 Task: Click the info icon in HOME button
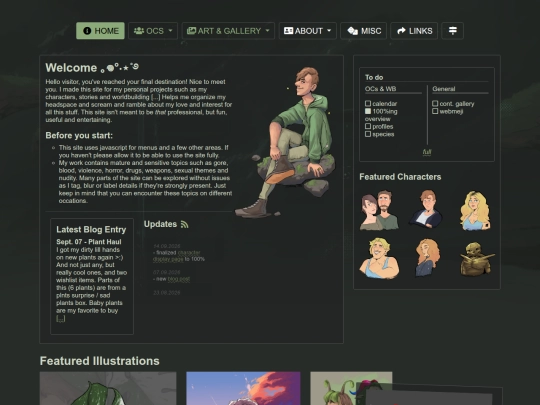click(x=87, y=31)
